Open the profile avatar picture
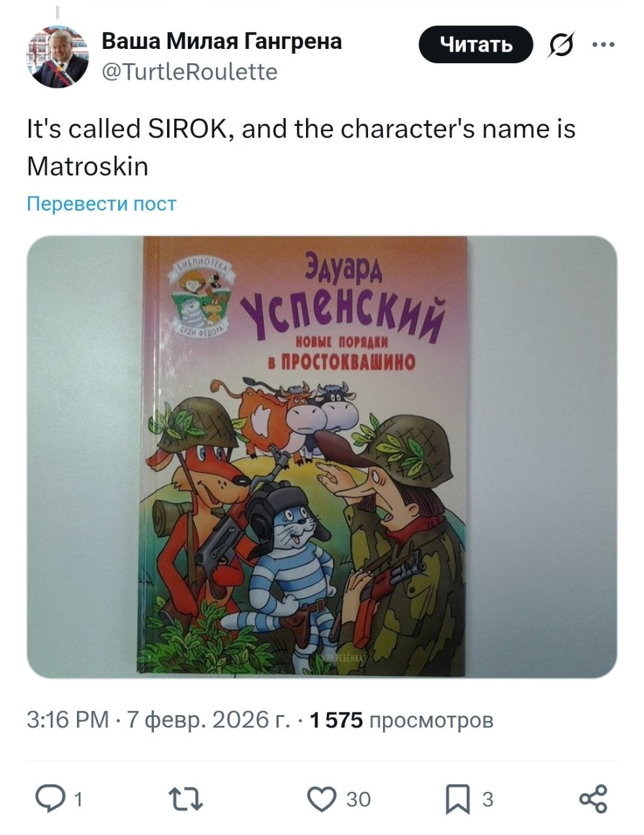 point(57,57)
